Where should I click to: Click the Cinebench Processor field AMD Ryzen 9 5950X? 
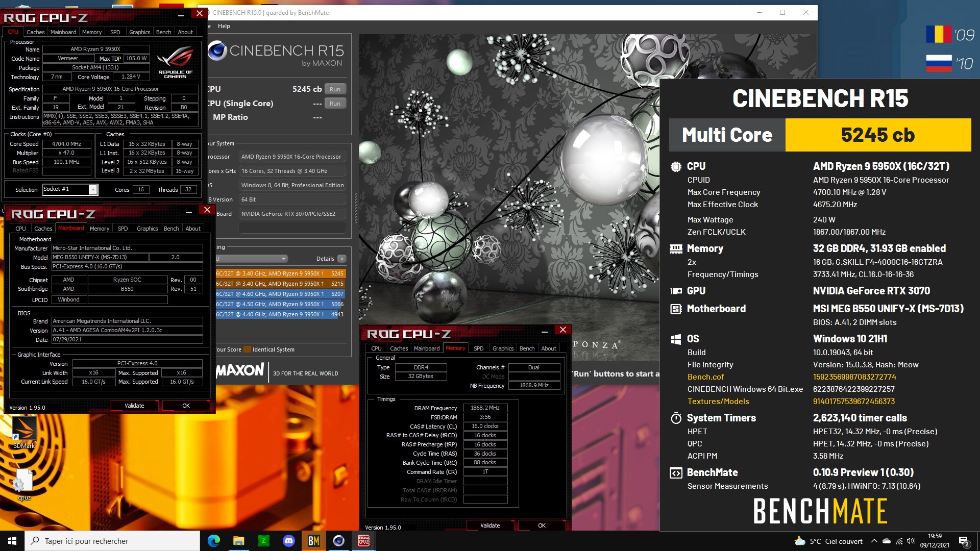292,157
